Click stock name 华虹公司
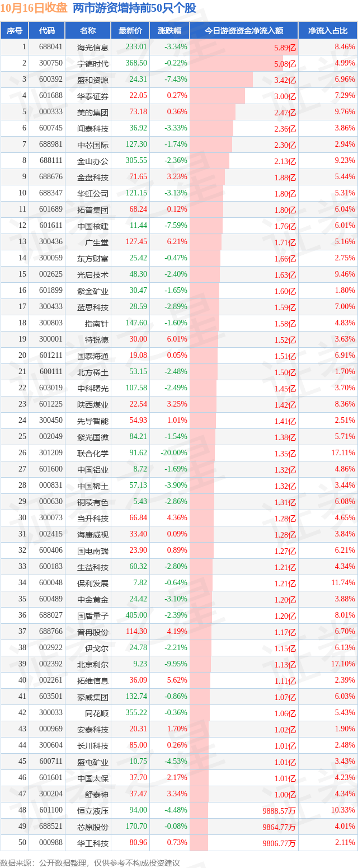Image resolution: width=358 pixels, height=868 pixels. pos(93,193)
